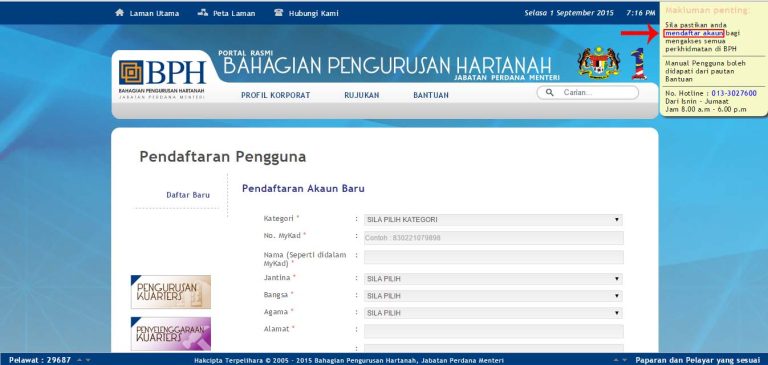Open Hubungi Kami link
Screen dimensions: 768x365
pyautogui.click(x=313, y=14)
